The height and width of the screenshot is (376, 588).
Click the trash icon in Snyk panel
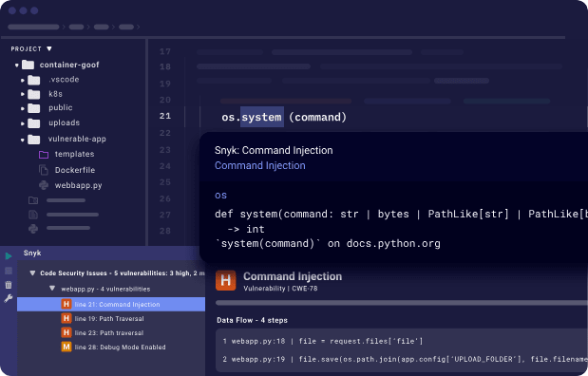[x=9, y=285]
